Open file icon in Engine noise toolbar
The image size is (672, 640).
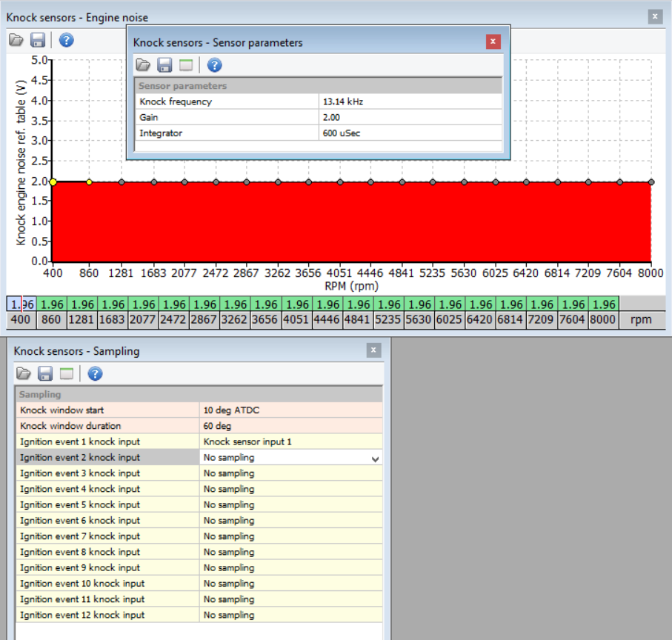(16, 40)
